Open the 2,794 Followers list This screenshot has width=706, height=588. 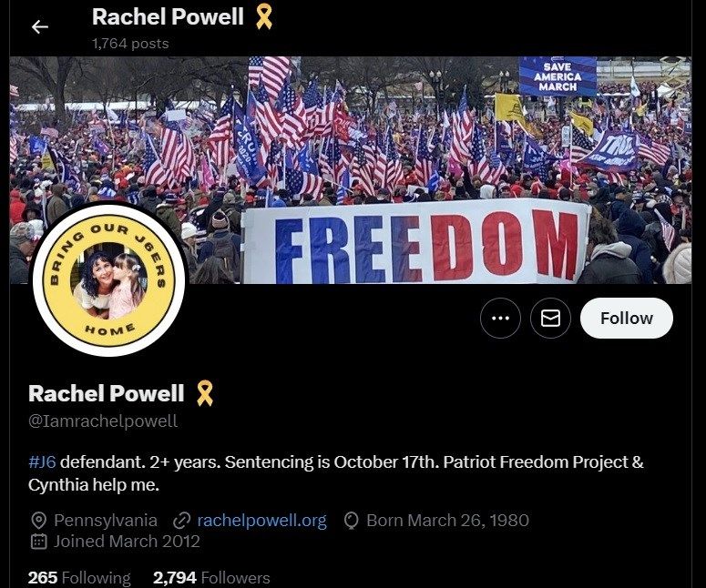tap(211, 578)
